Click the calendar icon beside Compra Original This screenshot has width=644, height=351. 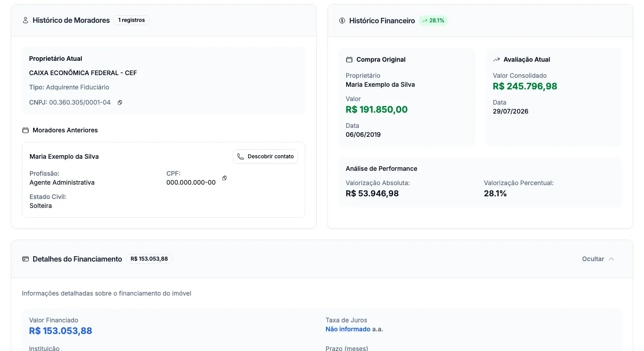pos(349,59)
